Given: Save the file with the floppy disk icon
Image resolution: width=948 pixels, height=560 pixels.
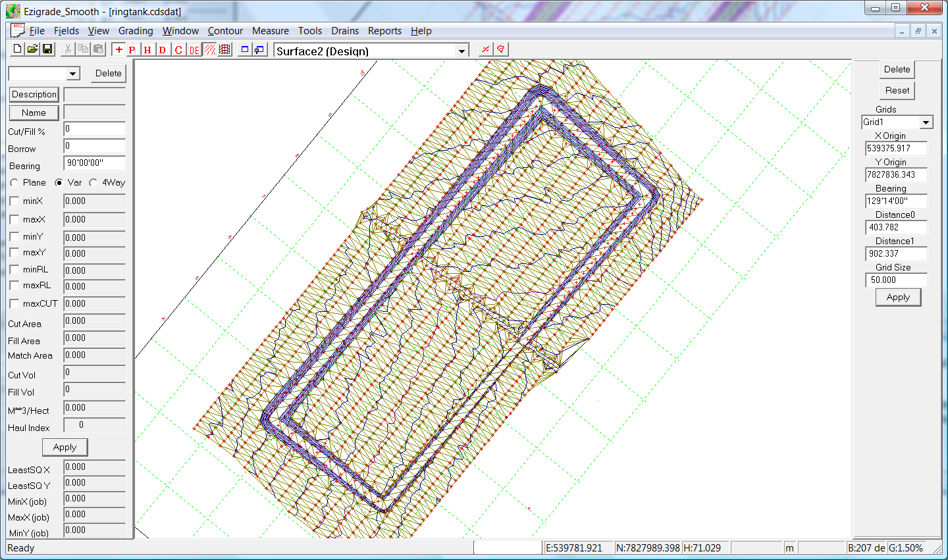Looking at the screenshot, I should point(47,49).
